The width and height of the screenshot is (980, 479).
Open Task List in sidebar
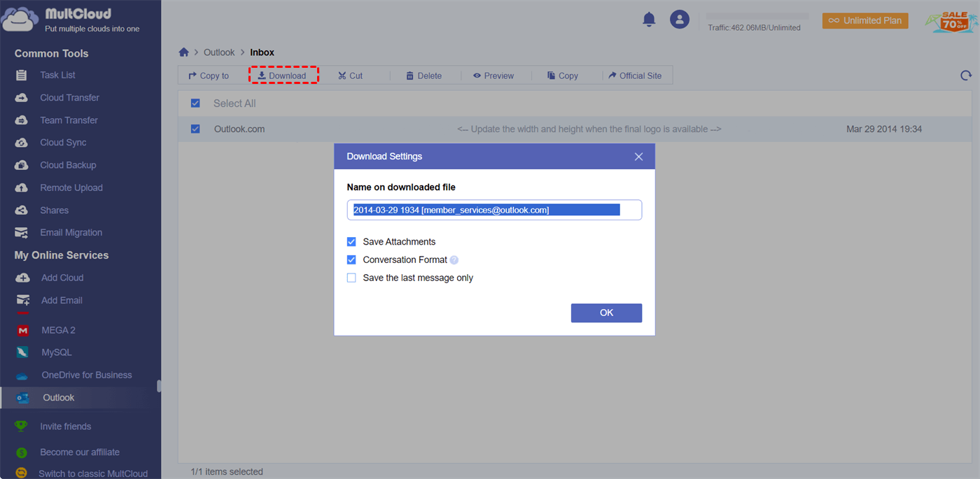click(57, 75)
